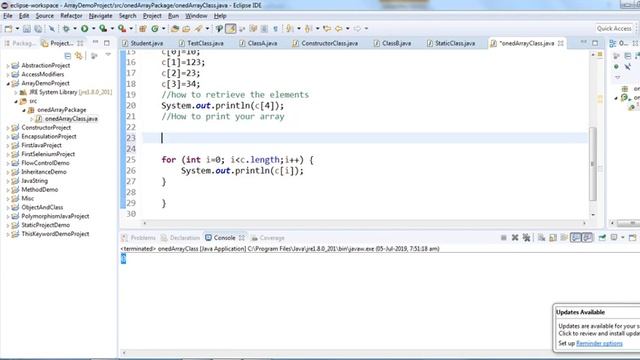Switch to the TestClass.java editor tab

tap(201, 43)
